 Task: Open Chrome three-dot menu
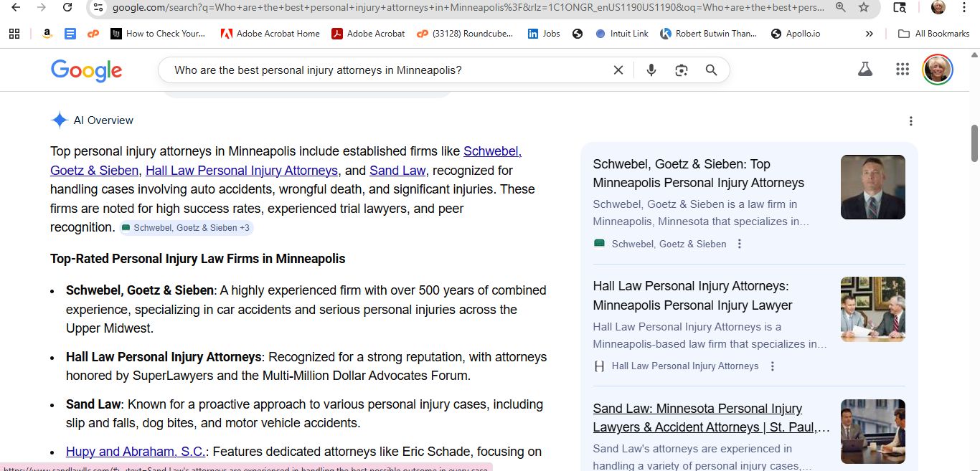pyautogui.click(x=964, y=7)
